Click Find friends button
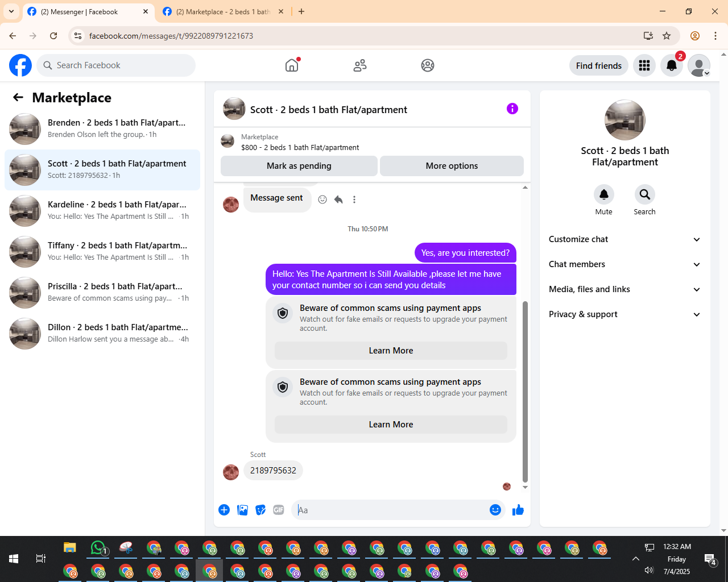Viewport: 728px width, 582px height. (599, 65)
